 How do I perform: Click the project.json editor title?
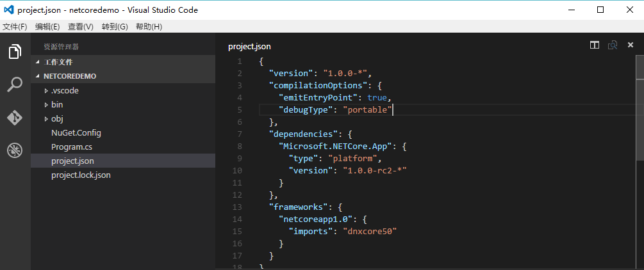pyautogui.click(x=249, y=46)
